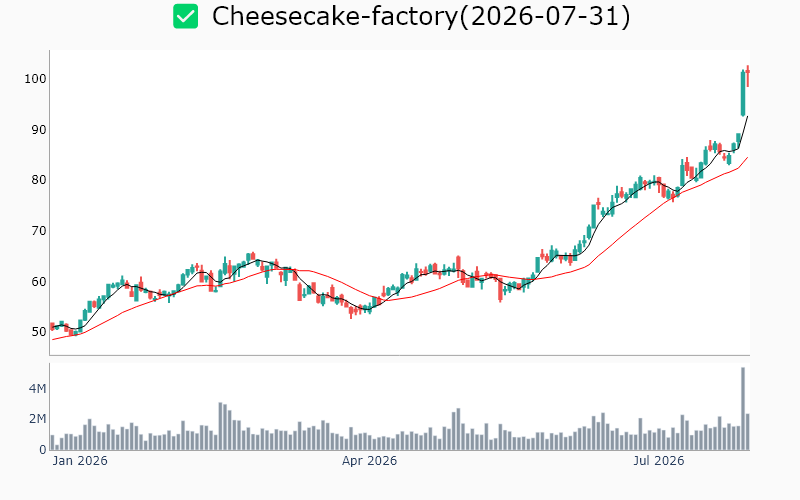Select the Jul 2026 x-axis label
Screen dimensions: 800x500
659,461
